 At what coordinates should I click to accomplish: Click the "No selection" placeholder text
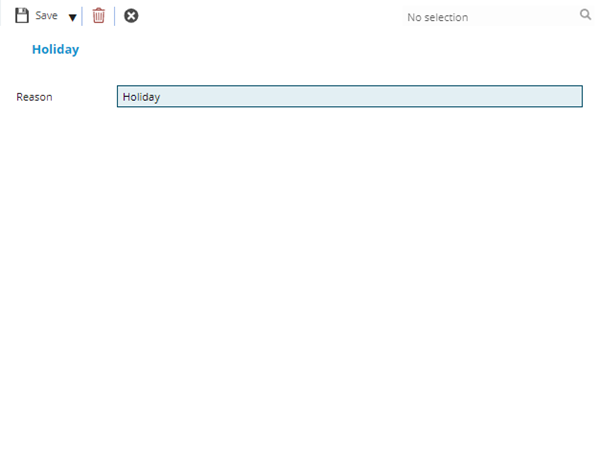[437, 17]
